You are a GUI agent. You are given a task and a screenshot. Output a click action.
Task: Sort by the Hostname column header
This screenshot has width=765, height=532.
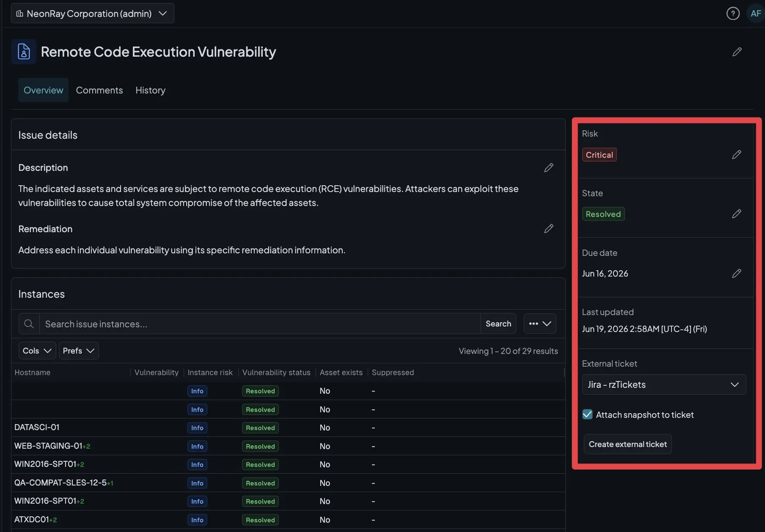tap(32, 373)
